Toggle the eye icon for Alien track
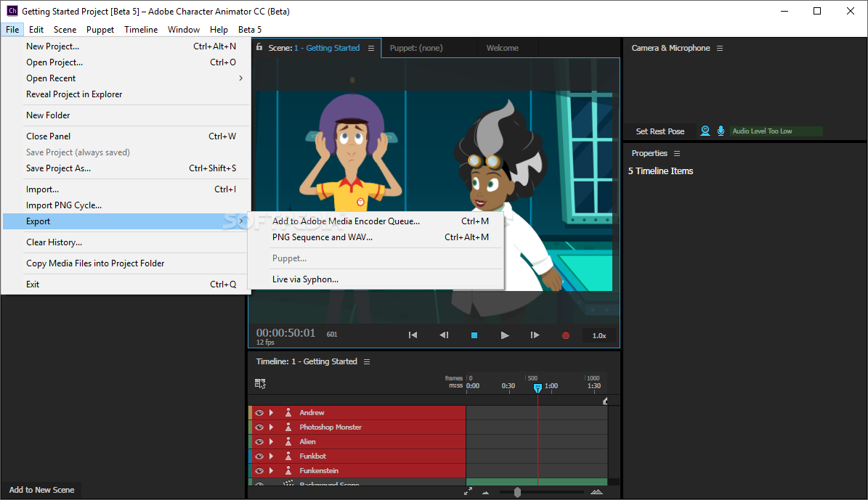The height and width of the screenshot is (500, 868). [259, 442]
